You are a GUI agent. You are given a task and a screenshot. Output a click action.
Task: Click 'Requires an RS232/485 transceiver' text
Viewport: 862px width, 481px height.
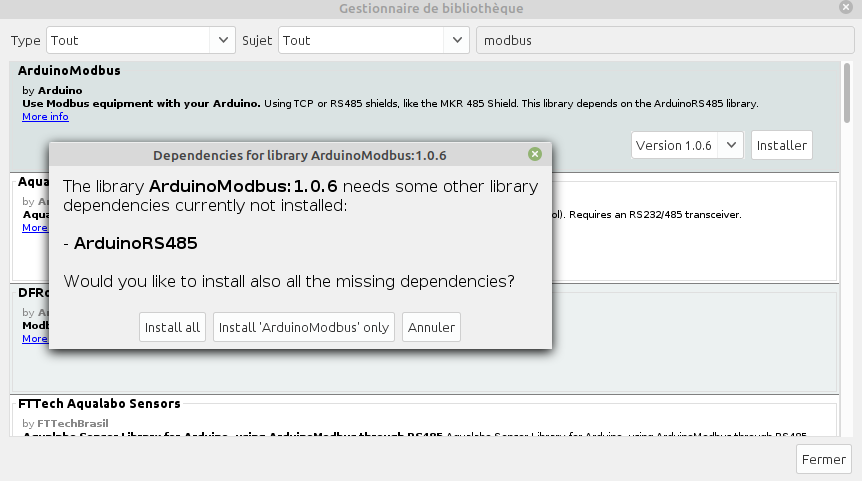click(x=655, y=214)
